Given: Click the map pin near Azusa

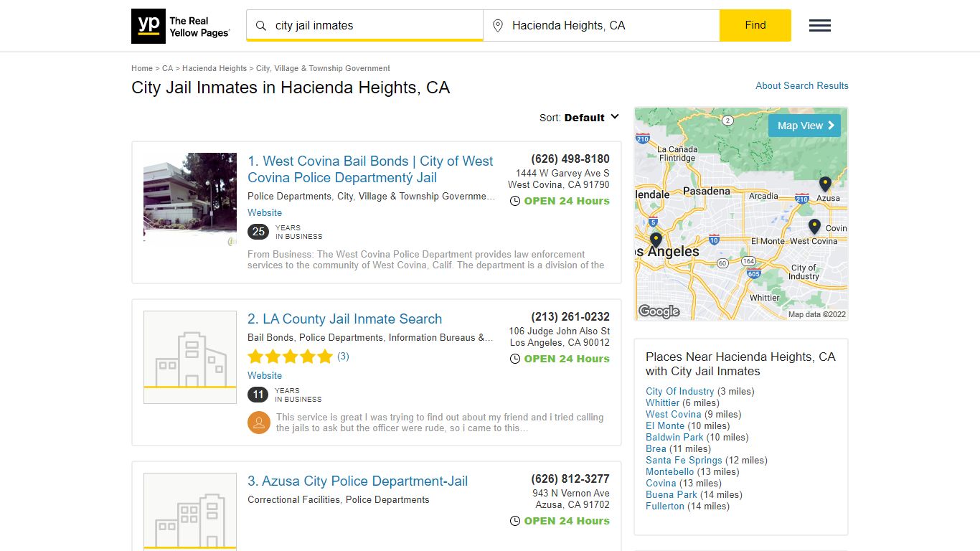Looking at the screenshot, I should [825, 184].
